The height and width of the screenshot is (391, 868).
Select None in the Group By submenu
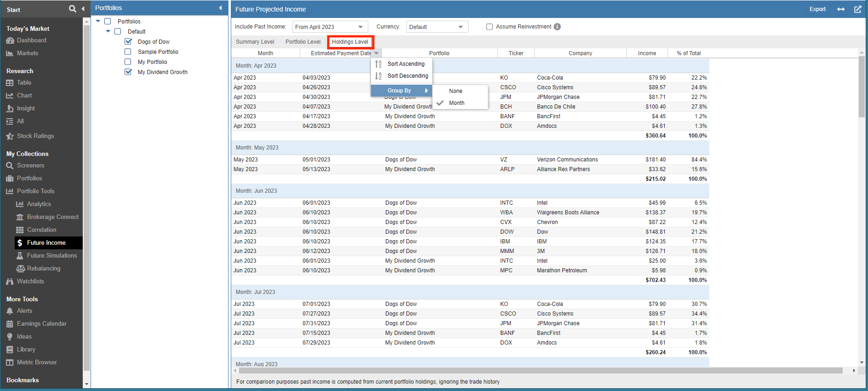[460, 91]
